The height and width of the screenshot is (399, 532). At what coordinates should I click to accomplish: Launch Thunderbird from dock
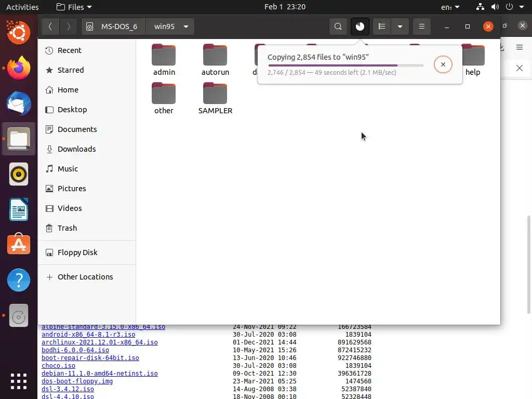[x=19, y=103]
